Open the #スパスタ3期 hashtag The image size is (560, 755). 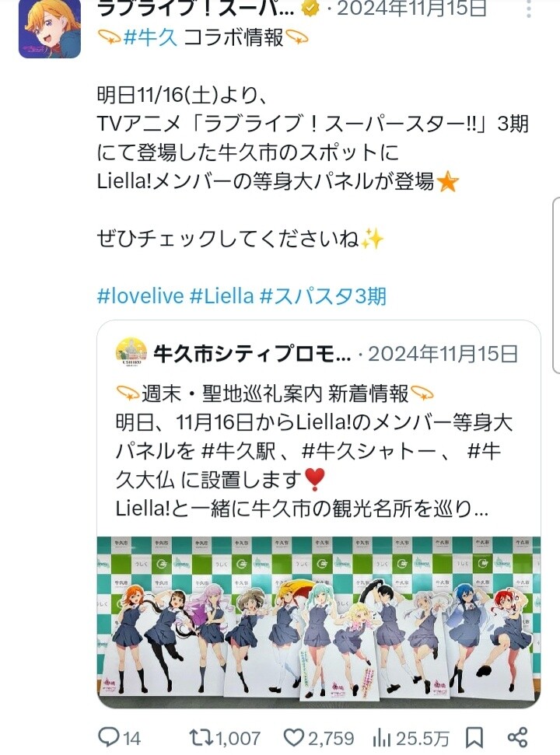323,295
